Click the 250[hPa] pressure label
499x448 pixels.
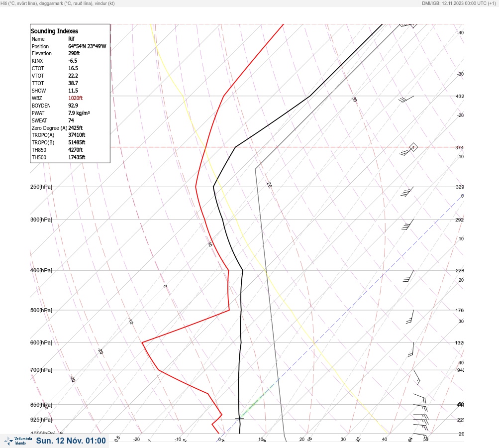(x=41, y=187)
